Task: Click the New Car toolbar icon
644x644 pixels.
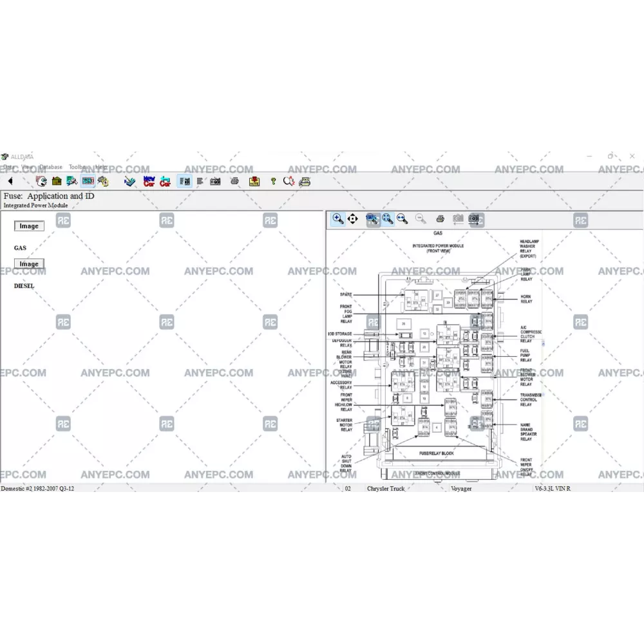Action: pyautogui.click(x=149, y=182)
